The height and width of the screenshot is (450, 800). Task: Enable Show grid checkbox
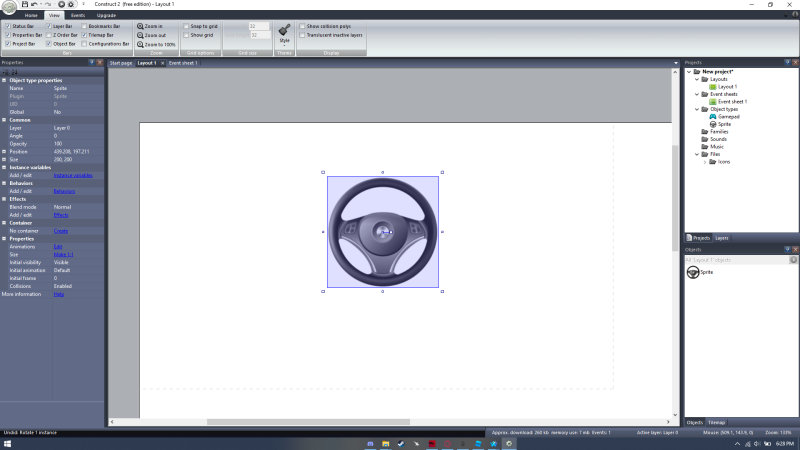point(186,35)
